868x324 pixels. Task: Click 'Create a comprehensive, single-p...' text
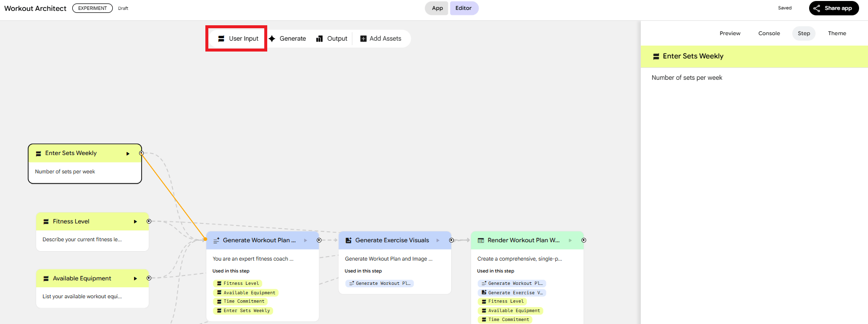click(x=520, y=259)
